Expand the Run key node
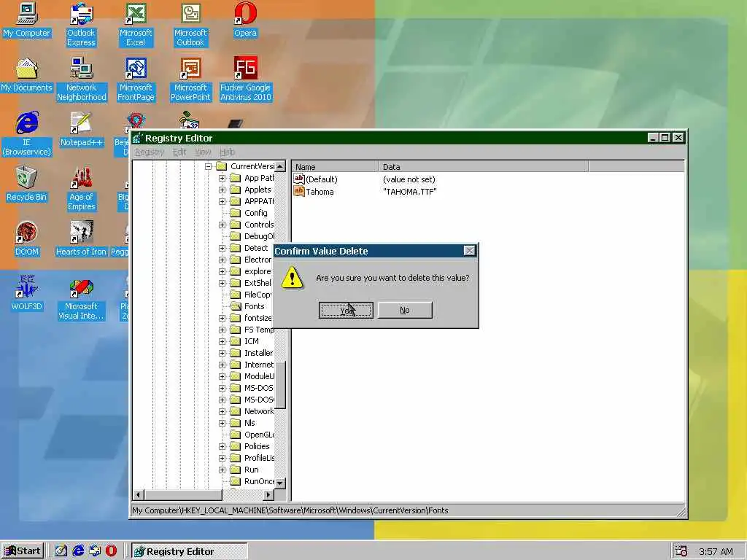 click(x=222, y=470)
